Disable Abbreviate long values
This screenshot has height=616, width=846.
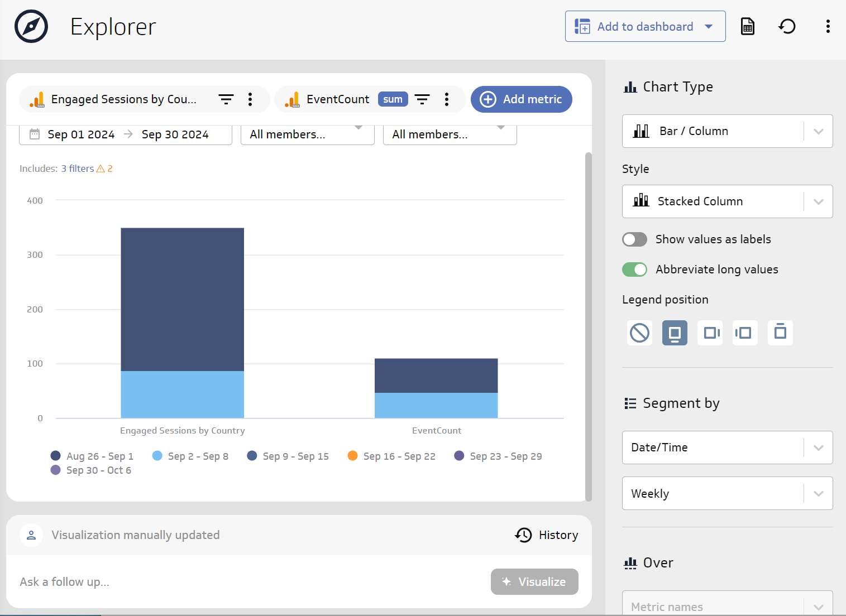634,269
